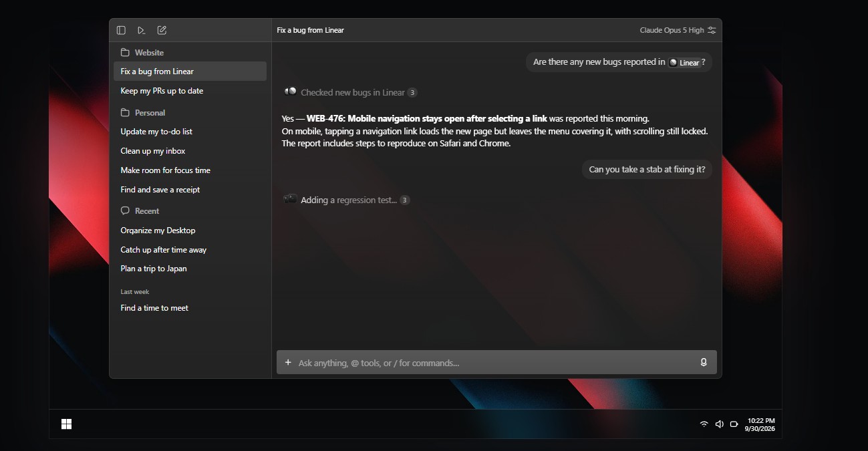Open the Website folder section
Screen dimensions: 868x451
[x=142, y=52]
